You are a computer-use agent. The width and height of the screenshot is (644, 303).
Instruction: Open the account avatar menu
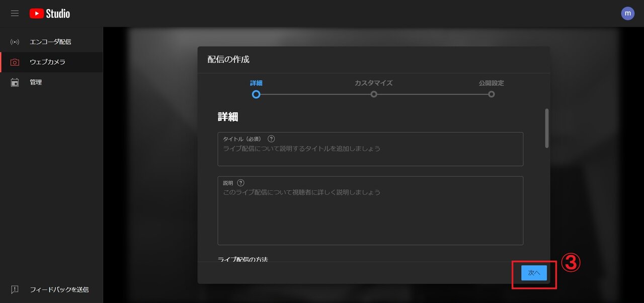(627, 14)
